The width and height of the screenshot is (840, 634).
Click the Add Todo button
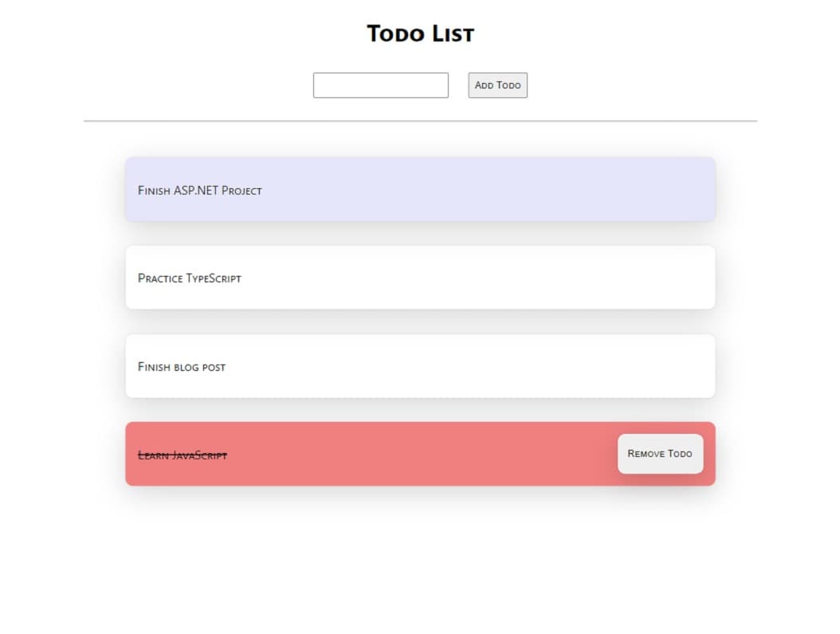[497, 85]
